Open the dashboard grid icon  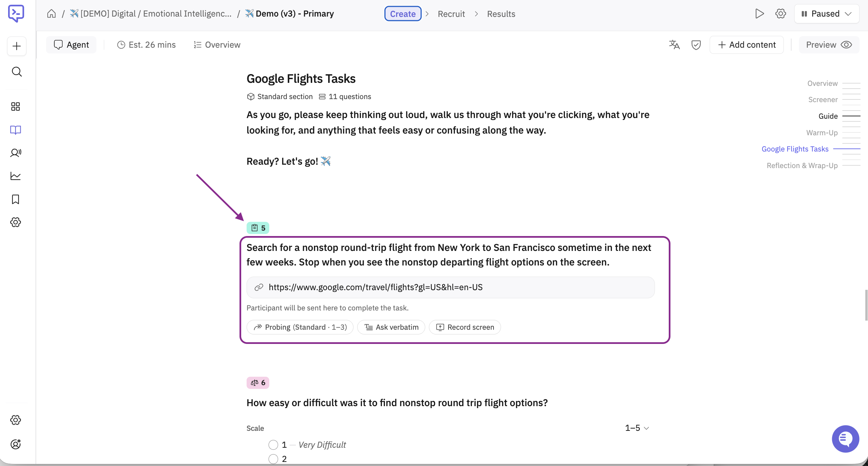[x=16, y=107]
